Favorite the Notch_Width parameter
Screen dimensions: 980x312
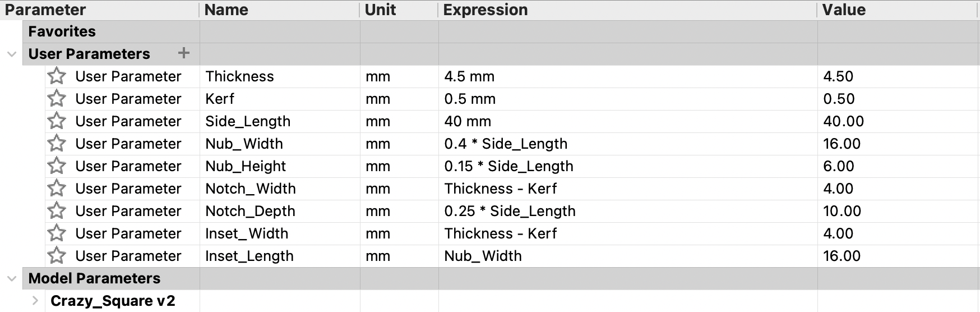pos(57,189)
